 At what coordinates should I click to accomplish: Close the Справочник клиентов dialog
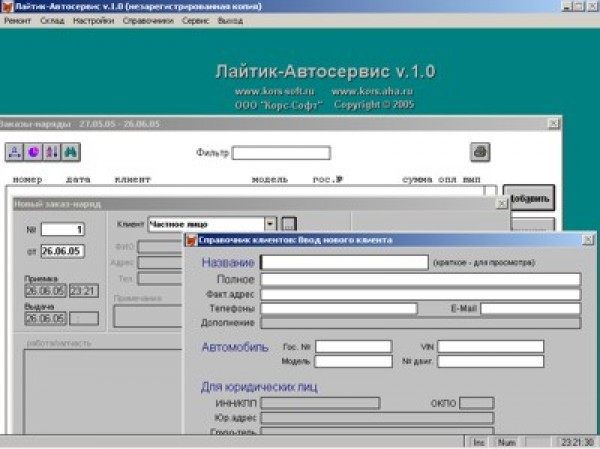click(x=588, y=240)
